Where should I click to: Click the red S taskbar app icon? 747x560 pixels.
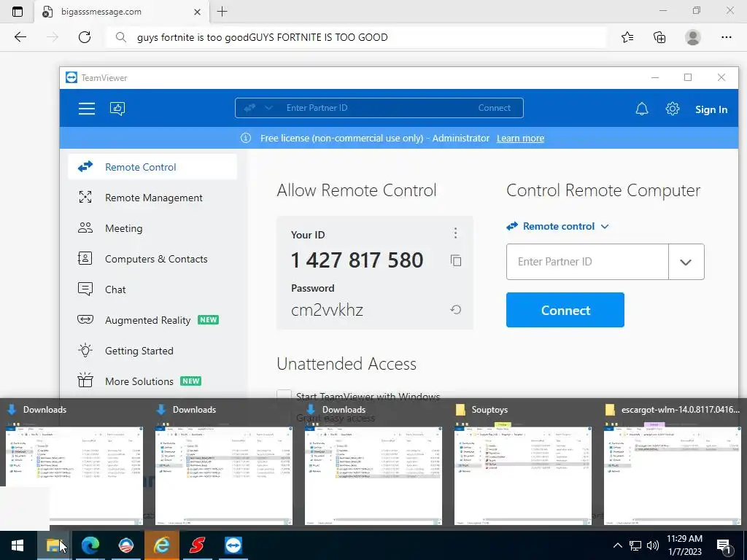[197, 545]
